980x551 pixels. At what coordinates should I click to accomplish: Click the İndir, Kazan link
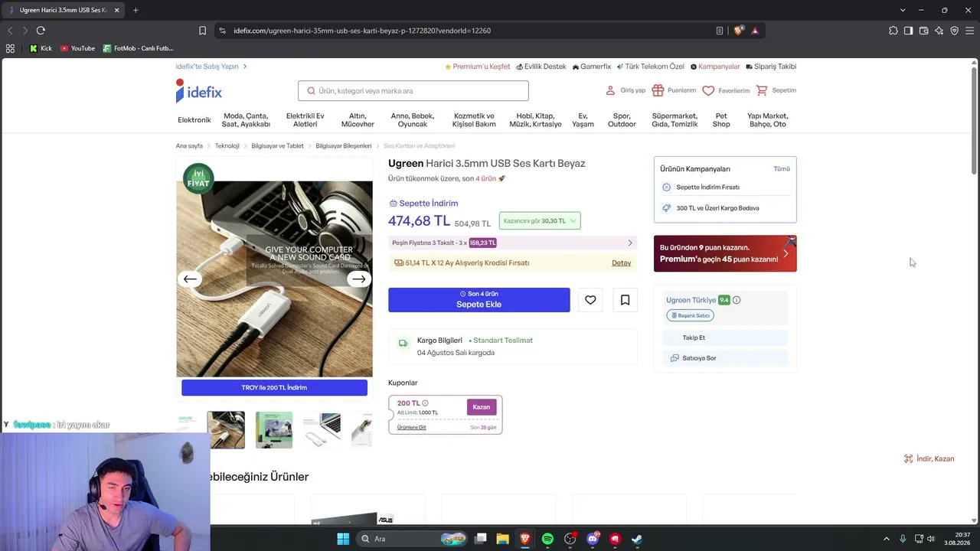pyautogui.click(x=929, y=459)
